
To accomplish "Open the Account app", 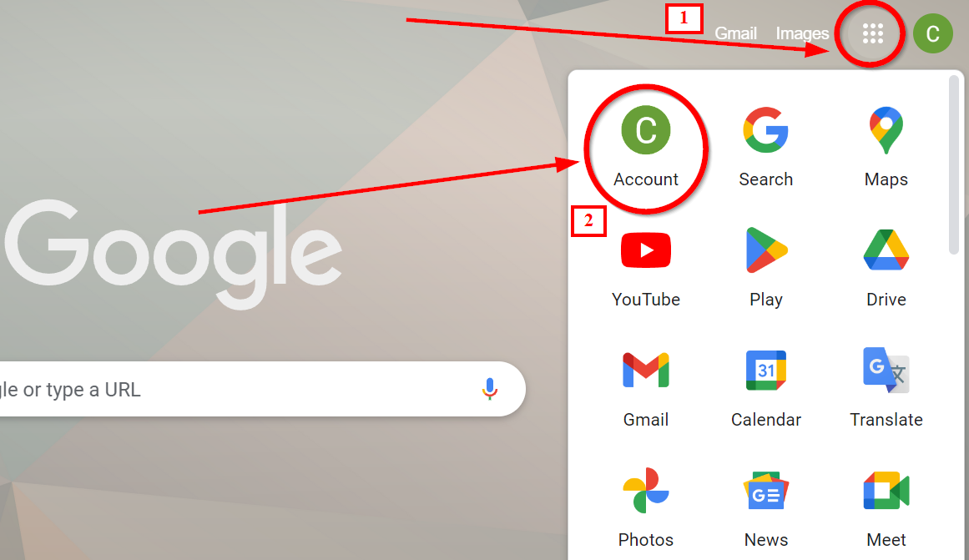I will (646, 147).
